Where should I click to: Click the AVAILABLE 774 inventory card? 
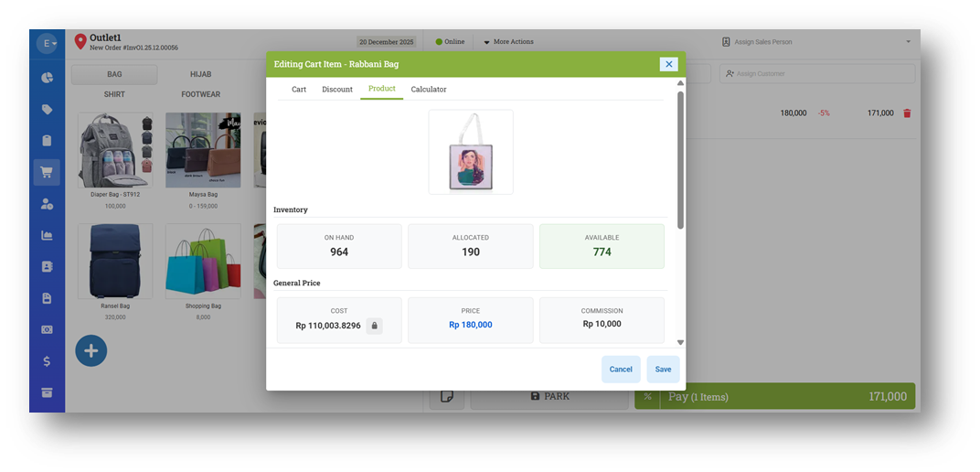click(x=602, y=246)
